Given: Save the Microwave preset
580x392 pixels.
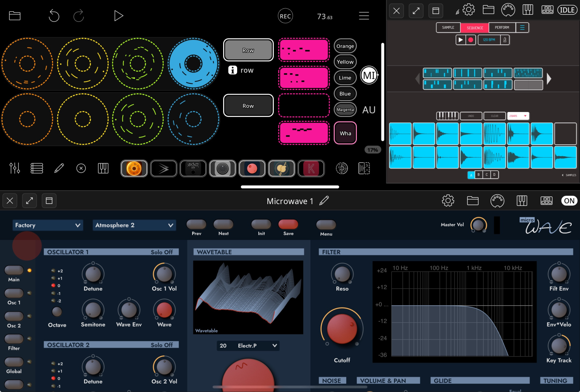Looking at the screenshot, I should [288, 224].
